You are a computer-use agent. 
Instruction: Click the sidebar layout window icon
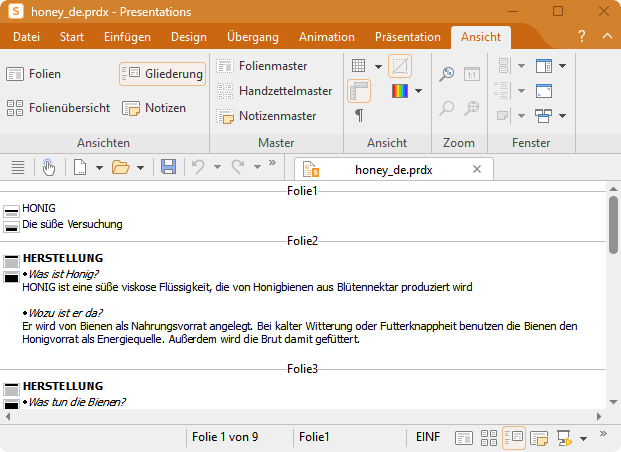544,66
